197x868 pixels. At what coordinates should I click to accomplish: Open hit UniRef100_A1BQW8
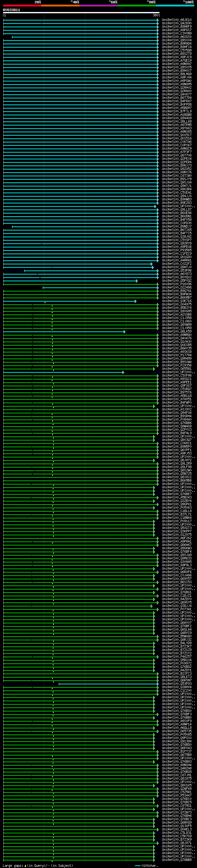(x=176, y=115)
